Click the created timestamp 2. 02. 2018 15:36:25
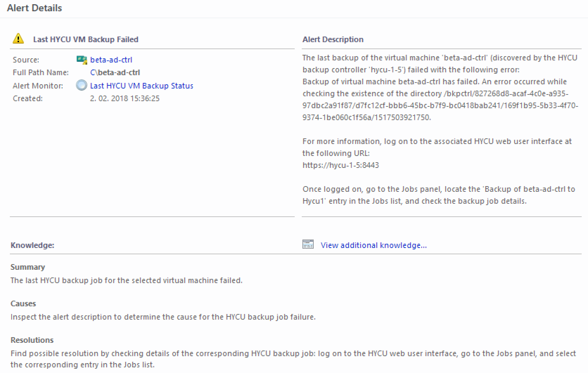The height and width of the screenshot is (373, 588). [x=124, y=98]
